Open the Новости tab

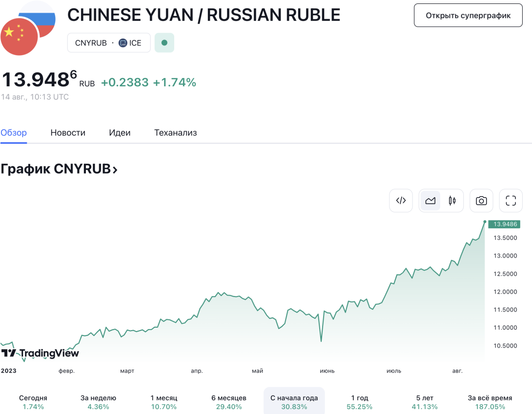click(x=68, y=133)
